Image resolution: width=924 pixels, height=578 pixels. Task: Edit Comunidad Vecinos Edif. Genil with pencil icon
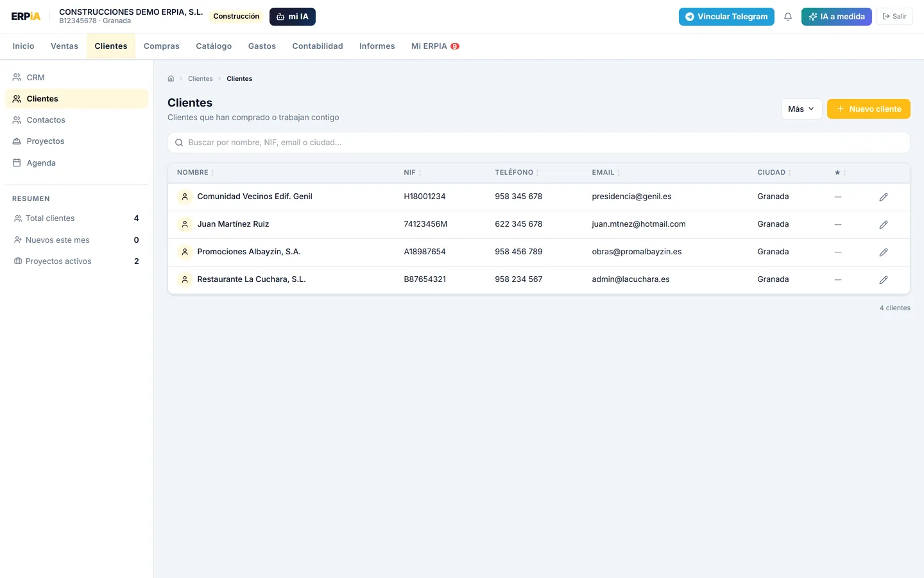(884, 197)
